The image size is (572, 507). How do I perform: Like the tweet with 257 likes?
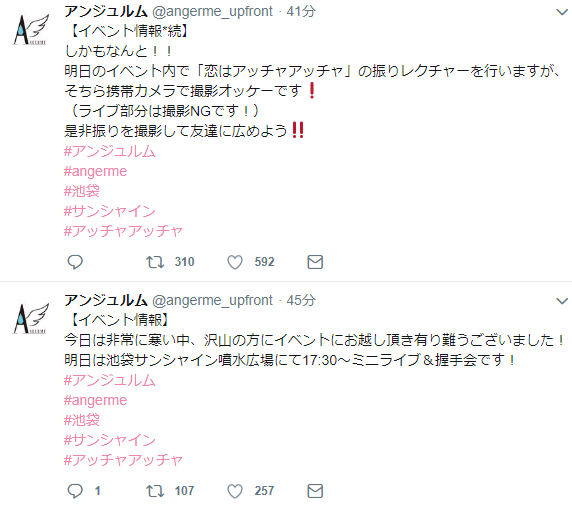[235, 491]
